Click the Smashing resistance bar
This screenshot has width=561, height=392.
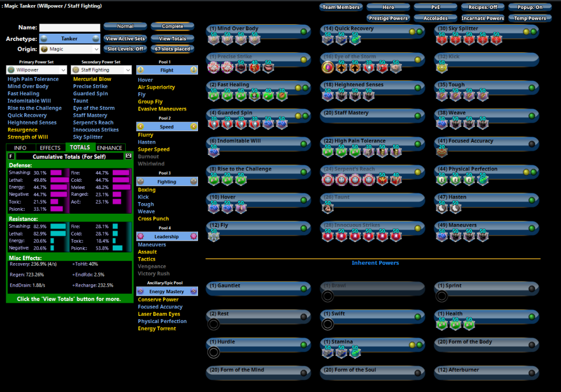click(x=58, y=226)
